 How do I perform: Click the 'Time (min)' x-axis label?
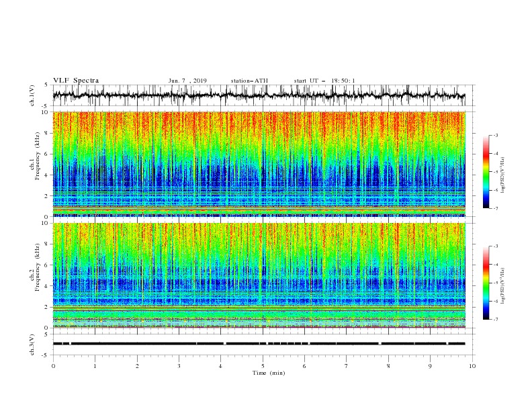pos(269,373)
